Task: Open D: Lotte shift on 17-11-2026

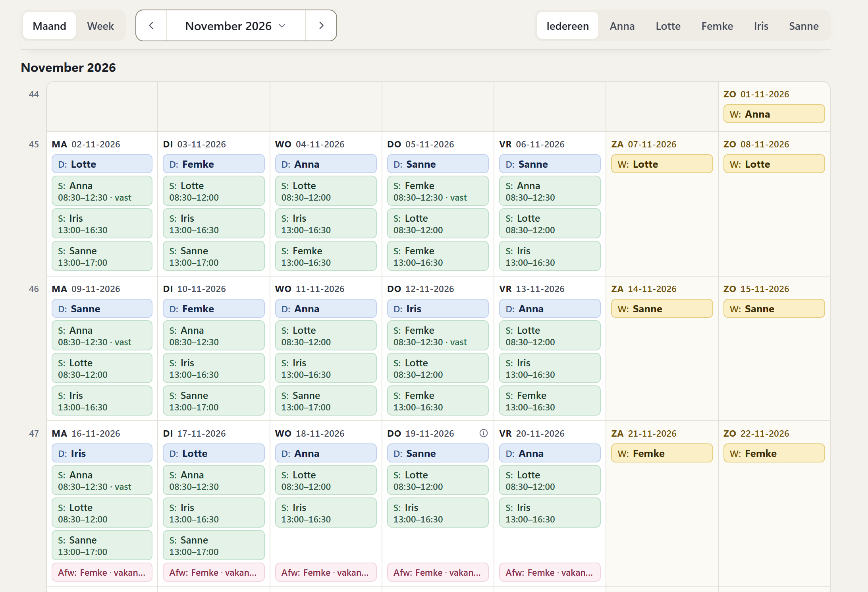Action: click(214, 453)
